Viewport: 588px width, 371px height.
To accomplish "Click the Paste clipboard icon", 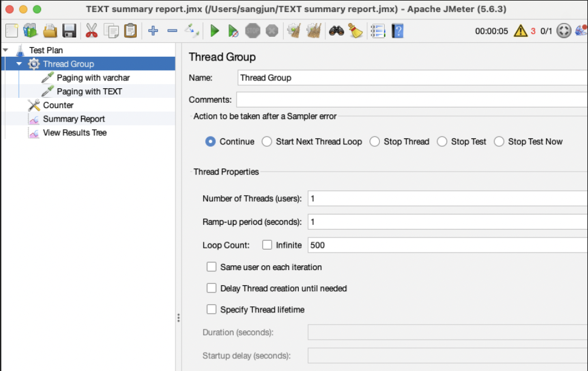I will [x=131, y=31].
